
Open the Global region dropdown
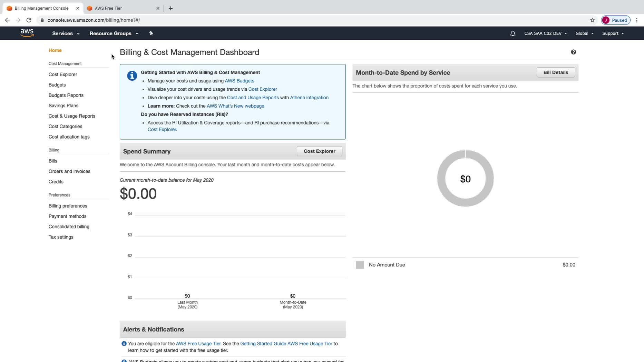(x=584, y=33)
